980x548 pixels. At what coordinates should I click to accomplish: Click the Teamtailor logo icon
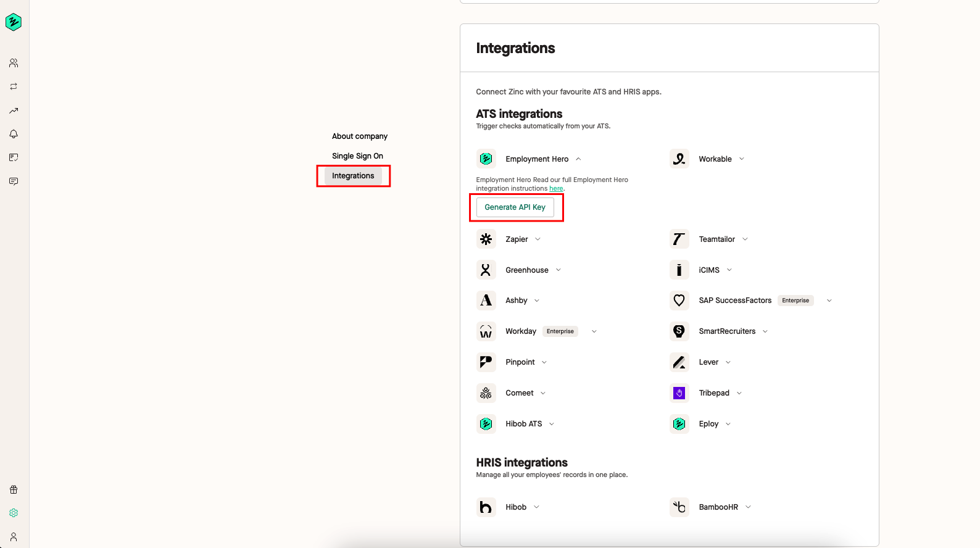[x=679, y=239]
